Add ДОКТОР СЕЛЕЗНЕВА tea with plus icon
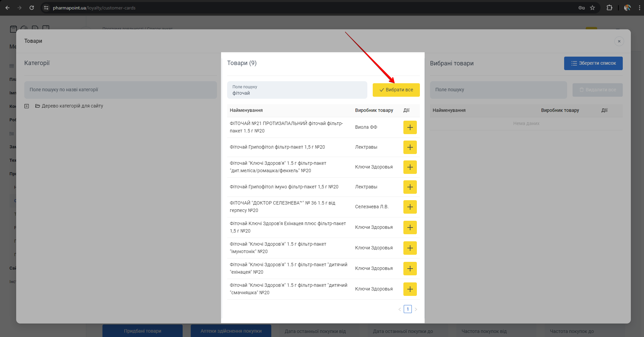This screenshot has width=644, height=337. coord(410,207)
